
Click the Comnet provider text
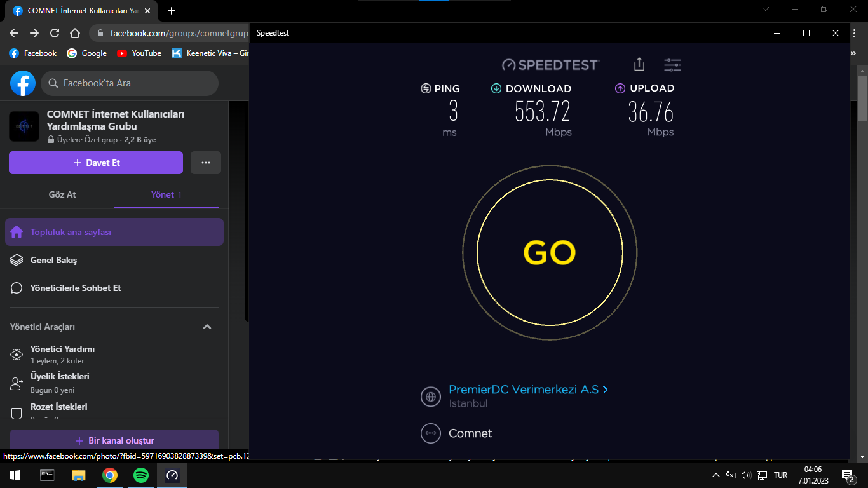(x=470, y=433)
